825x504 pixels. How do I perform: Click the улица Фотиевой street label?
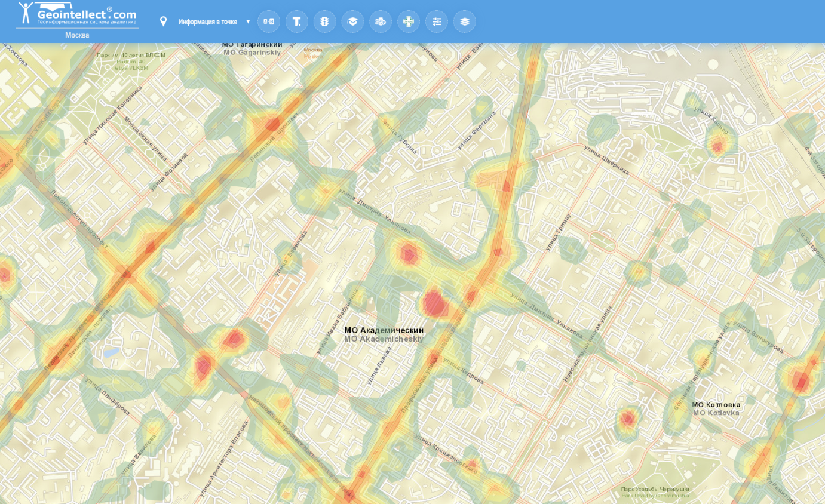pyautogui.click(x=169, y=172)
